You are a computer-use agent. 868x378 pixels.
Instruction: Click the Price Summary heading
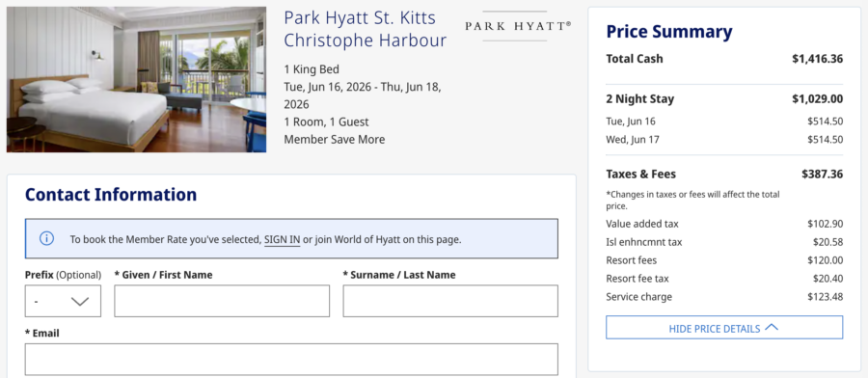tap(669, 32)
